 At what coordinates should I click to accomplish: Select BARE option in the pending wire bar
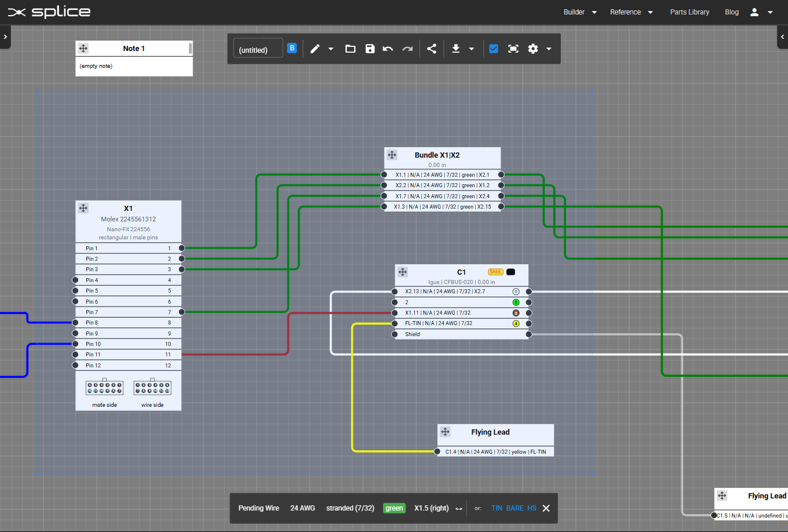click(514, 508)
